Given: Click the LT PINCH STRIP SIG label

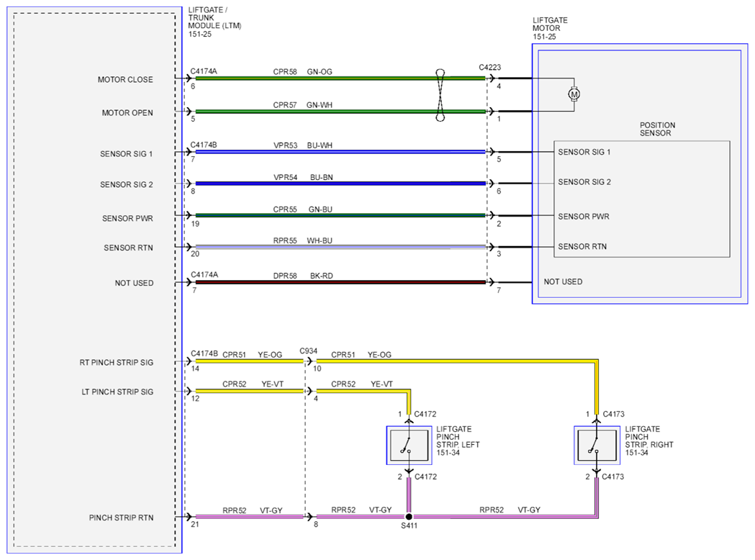Looking at the screenshot, I should click(117, 392).
